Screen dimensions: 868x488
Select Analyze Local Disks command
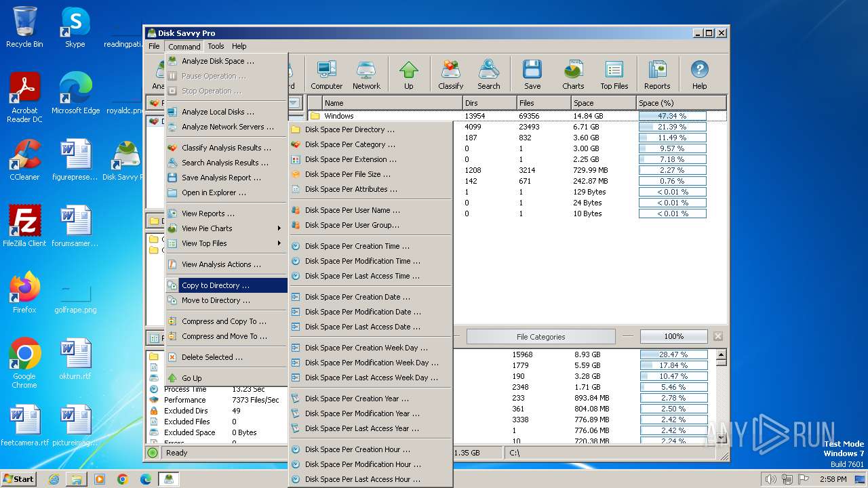pos(226,112)
